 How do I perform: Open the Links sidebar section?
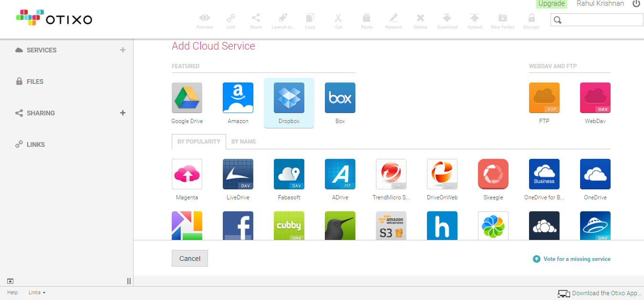(36, 145)
